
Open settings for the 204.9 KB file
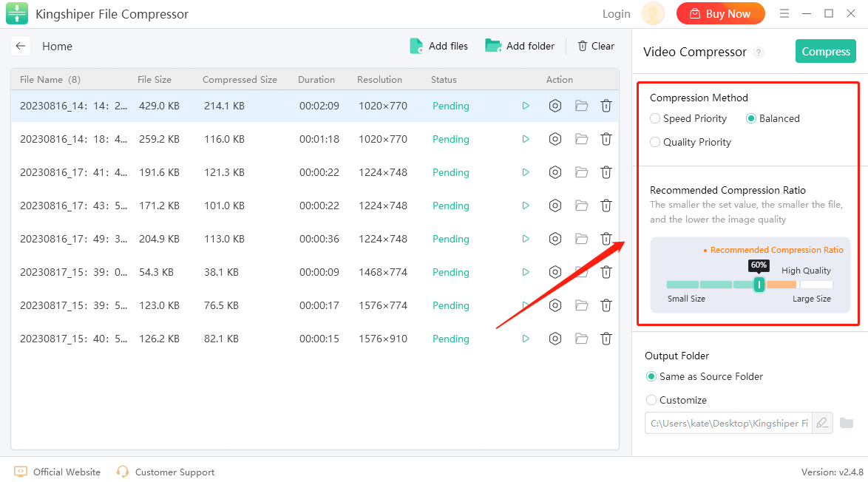(555, 239)
